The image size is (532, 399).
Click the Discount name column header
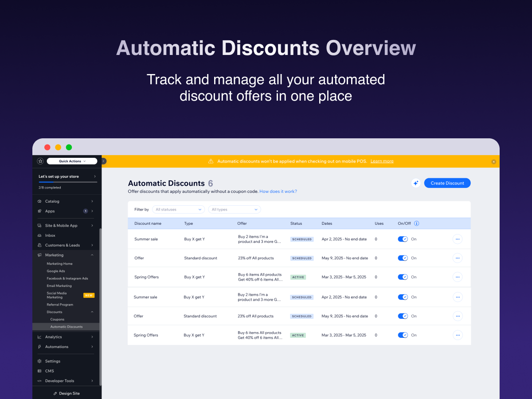coord(148,223)
